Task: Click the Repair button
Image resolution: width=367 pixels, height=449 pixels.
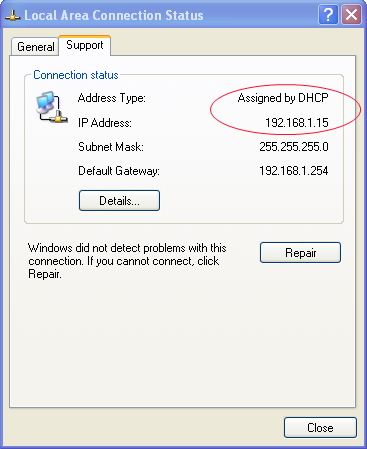Action: click(x=300, y=253)
